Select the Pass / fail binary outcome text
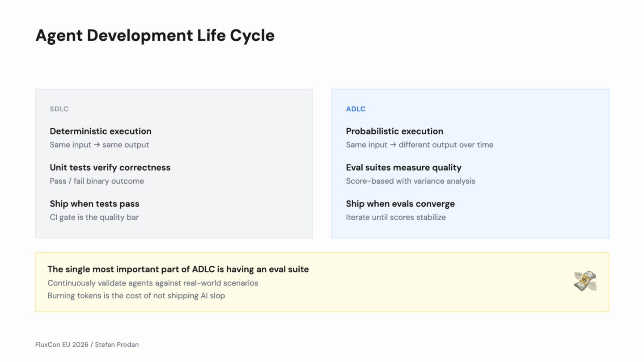The height and width of the screenshot is (362, 644). pos(97,181)
